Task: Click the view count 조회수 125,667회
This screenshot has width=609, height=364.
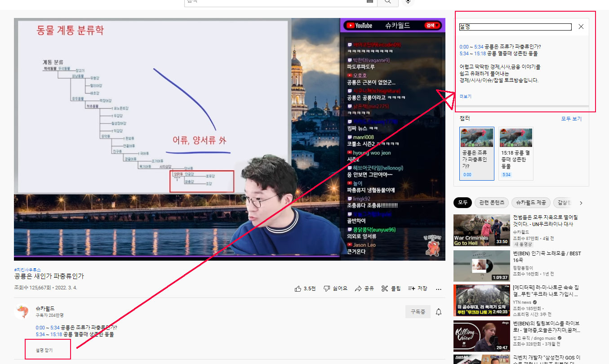Action: (x=33, y=288)
